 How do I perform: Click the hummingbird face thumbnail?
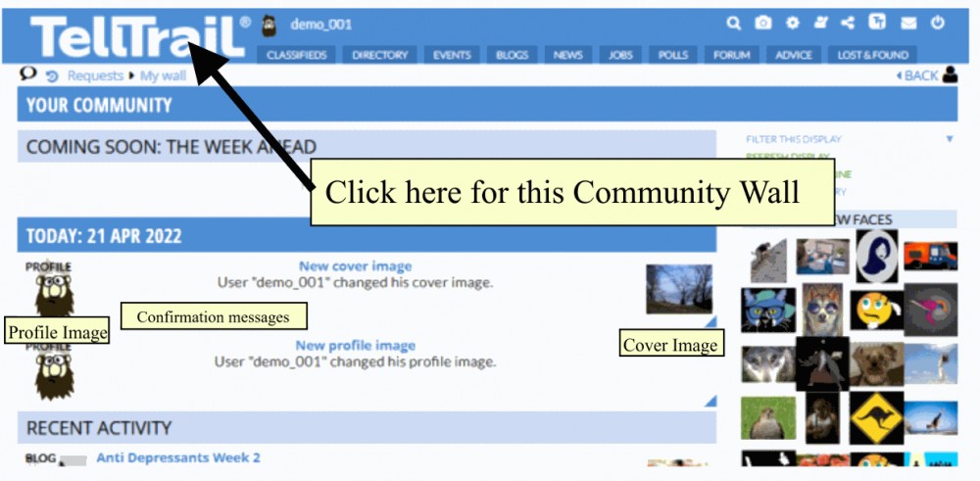[930, 310]
